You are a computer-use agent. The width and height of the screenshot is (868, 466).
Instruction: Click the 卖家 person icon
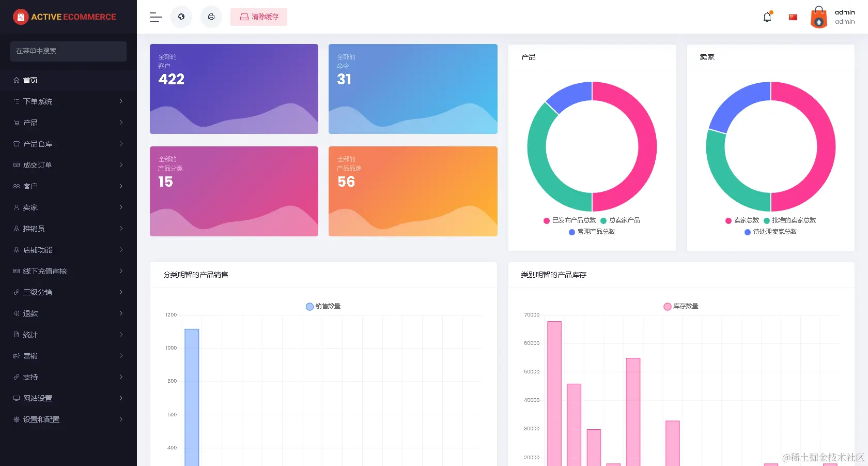[x=17, y=207]
